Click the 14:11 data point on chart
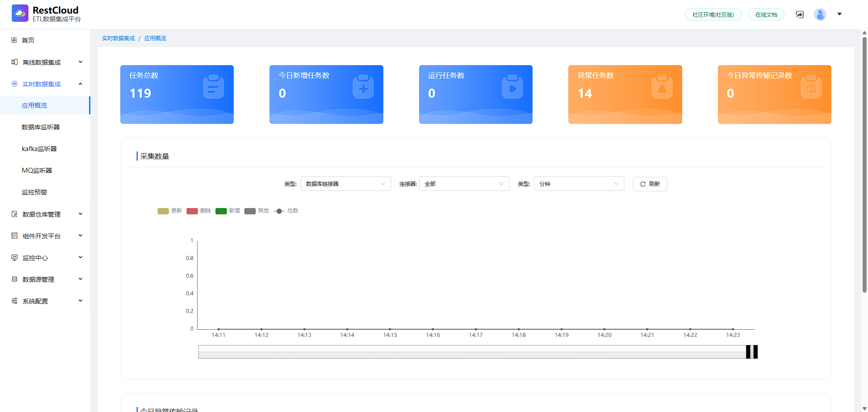The image size is (868, 412). pos(219,329)
